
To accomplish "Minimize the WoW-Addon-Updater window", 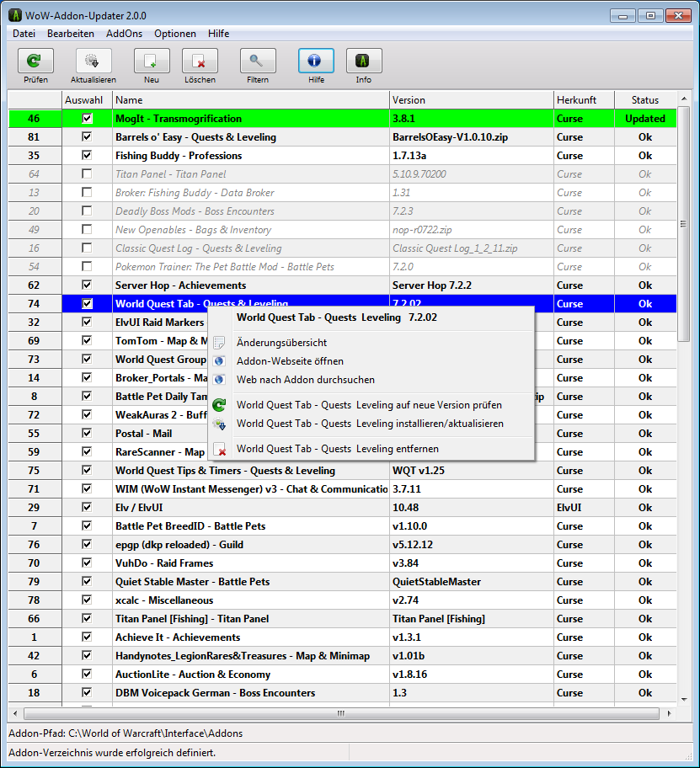I will pyautogui.click(x=623, y=16).
